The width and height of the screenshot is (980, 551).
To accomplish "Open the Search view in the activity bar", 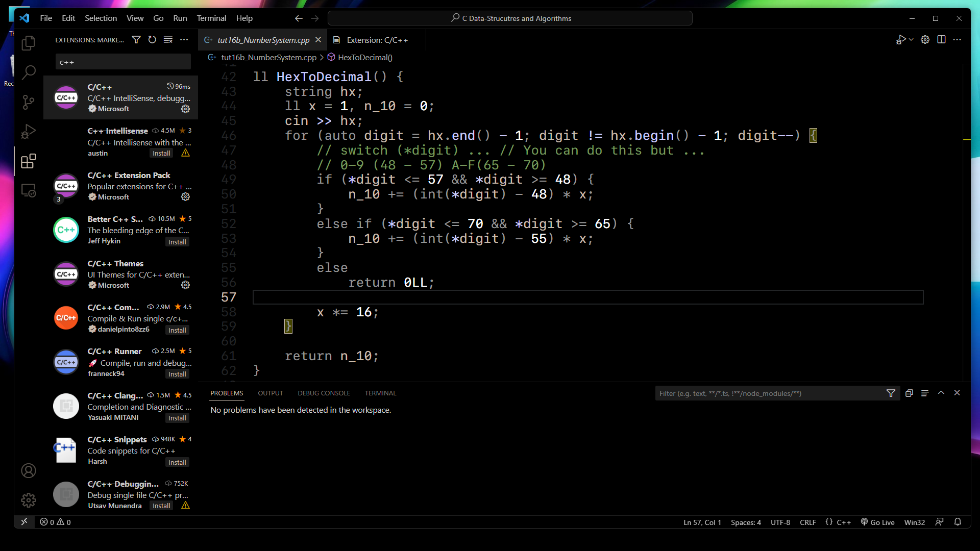I will pos(29,72).
